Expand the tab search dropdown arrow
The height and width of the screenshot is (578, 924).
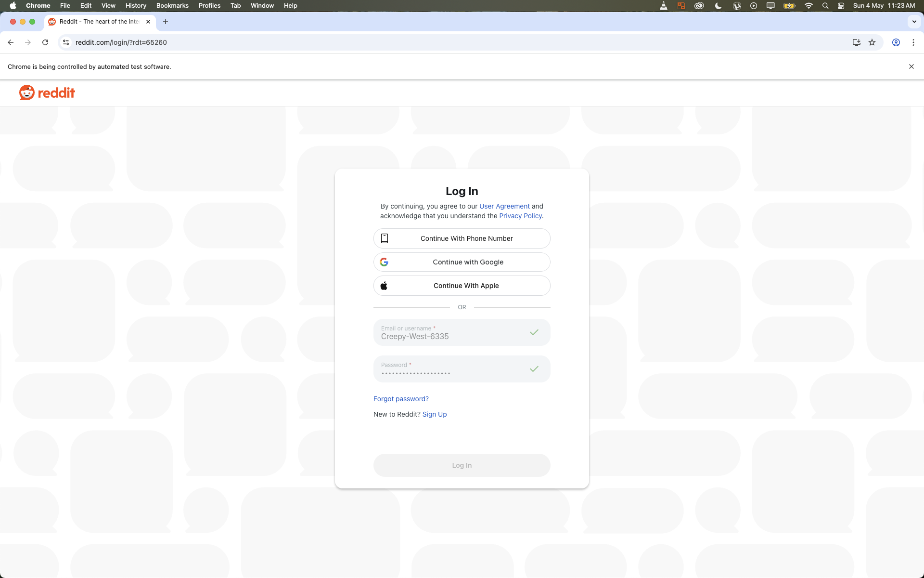(914, 22)
